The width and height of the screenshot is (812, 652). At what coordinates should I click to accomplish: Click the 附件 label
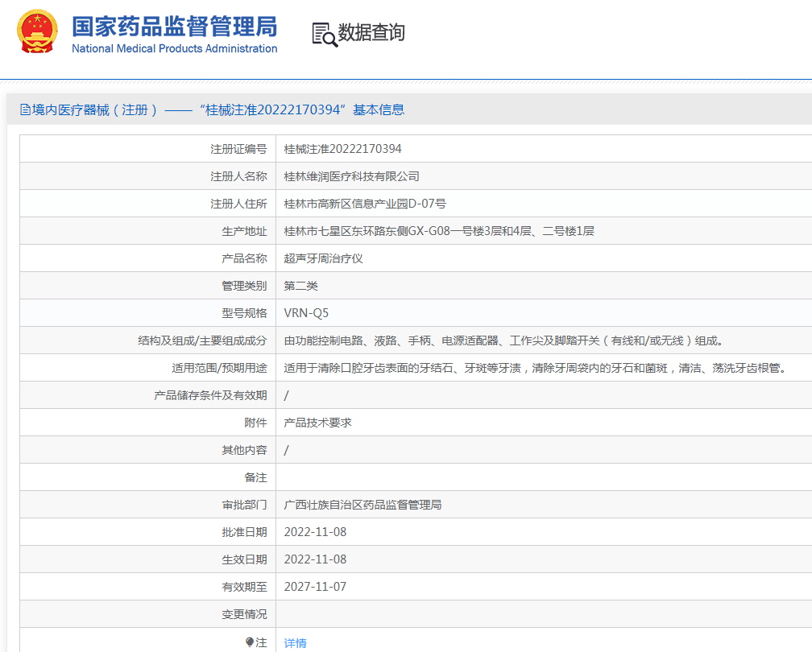pos(256,423)
